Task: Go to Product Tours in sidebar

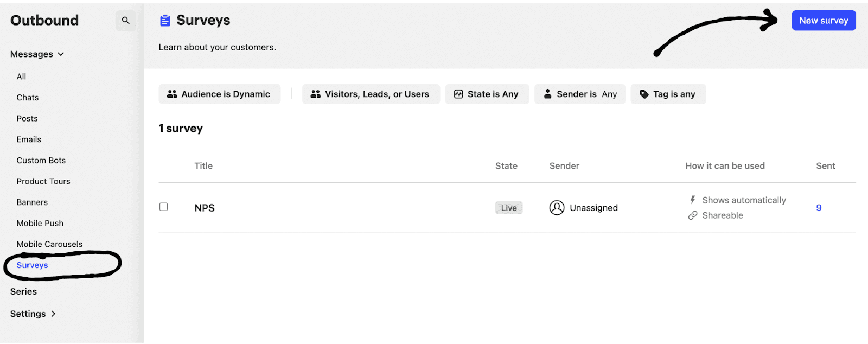Action: 43,181
